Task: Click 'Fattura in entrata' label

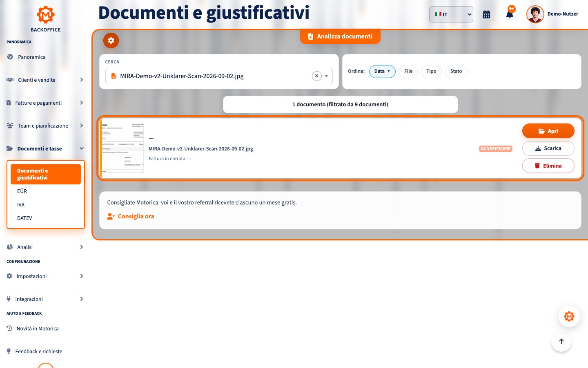Action: click(x=167, y=159)
